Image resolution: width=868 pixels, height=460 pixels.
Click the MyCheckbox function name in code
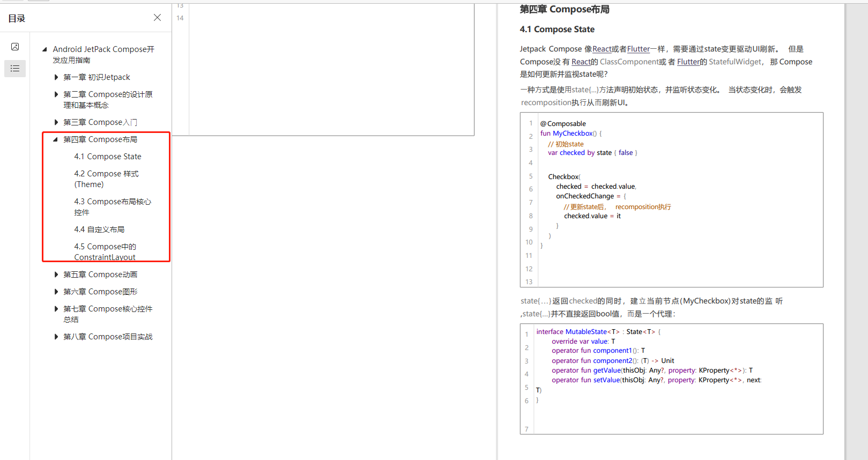[573, 133]
